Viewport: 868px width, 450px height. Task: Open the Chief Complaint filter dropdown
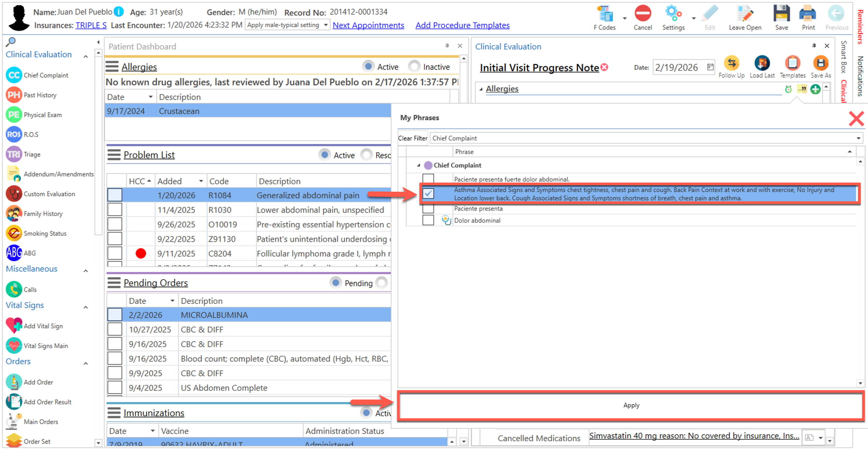tap(858, 138)
